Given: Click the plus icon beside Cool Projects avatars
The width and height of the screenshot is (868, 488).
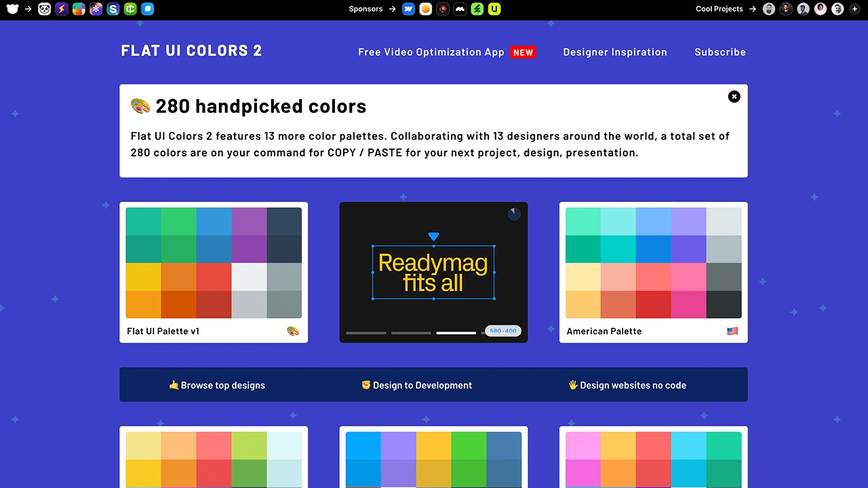Looking at the screenshot, I should (855, 9).
